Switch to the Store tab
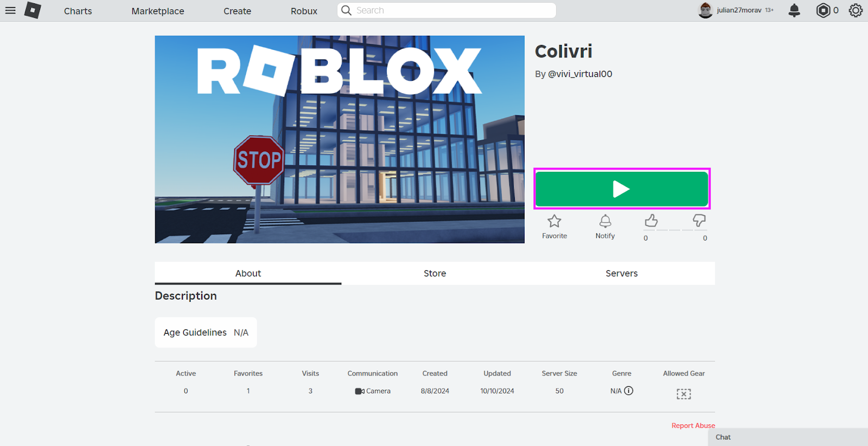 click(435, 273)
